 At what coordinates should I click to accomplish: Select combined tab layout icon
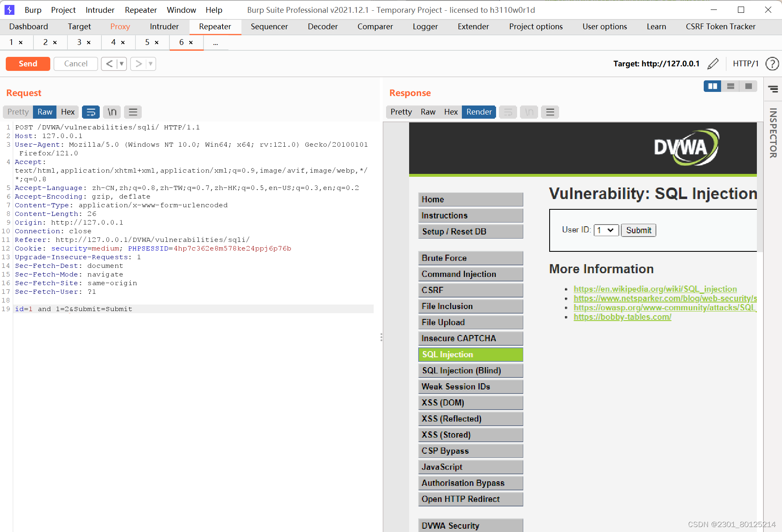pyautogui.click(x=748, y=86)
